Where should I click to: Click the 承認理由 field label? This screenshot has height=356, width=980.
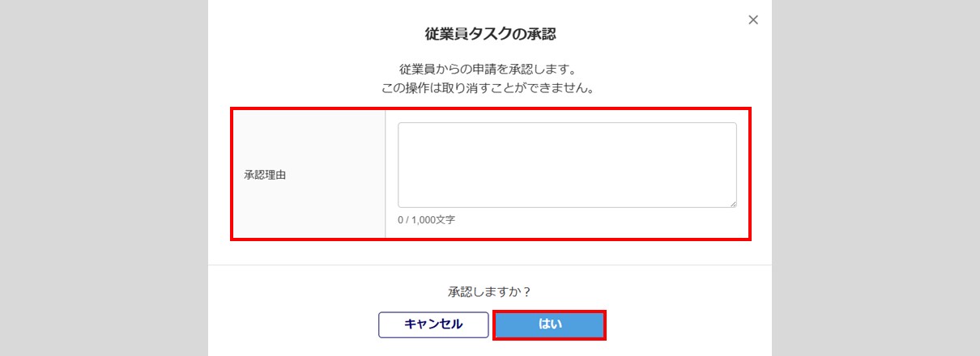click(265, 175)
